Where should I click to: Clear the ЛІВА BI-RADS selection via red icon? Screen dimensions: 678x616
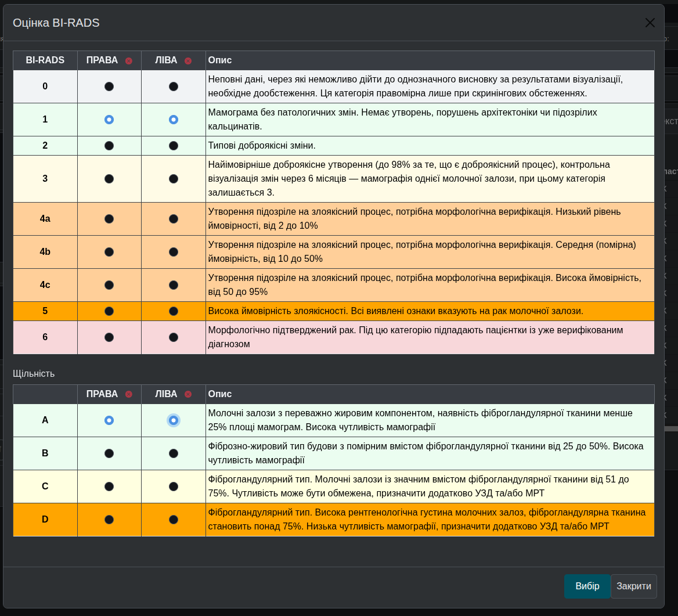pyautogui.click(x=188, y=61)
